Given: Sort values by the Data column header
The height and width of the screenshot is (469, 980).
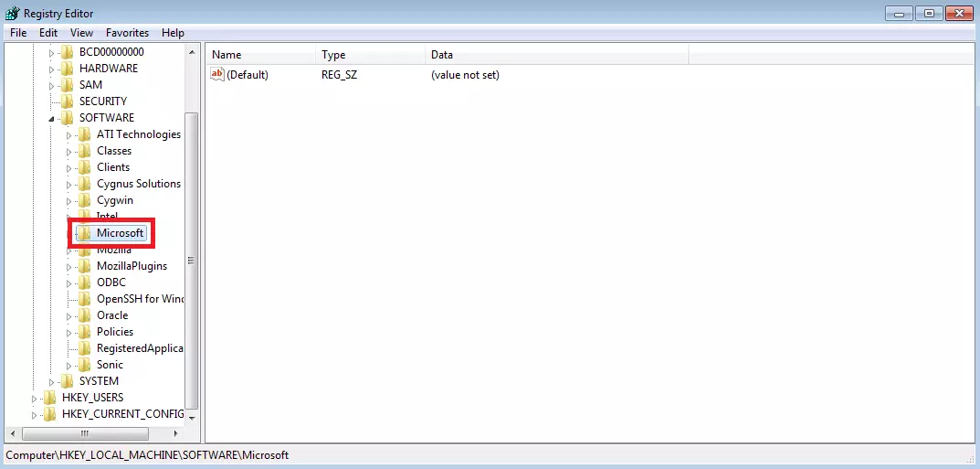Looking at the screenshot, I should tap(557, 55).
